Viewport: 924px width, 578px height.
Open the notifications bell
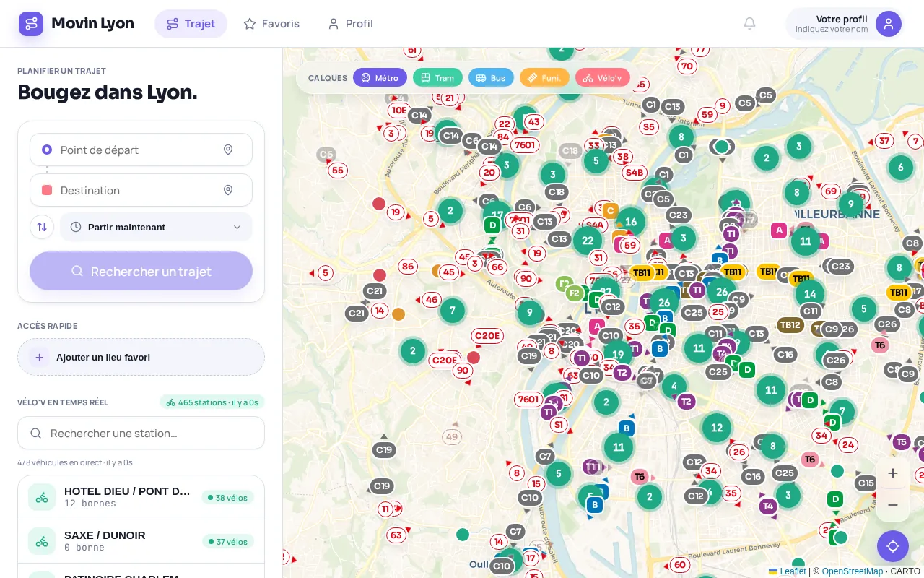pos(750,24)
